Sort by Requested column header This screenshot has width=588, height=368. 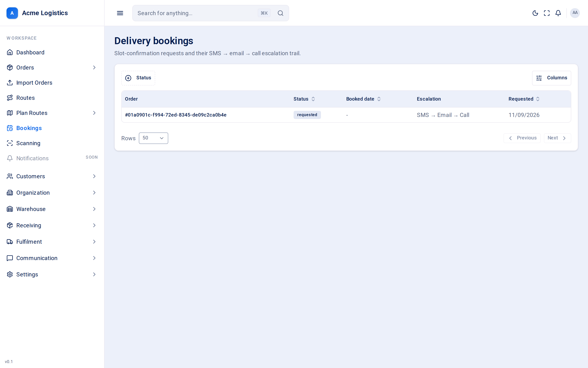click(524, 99)
